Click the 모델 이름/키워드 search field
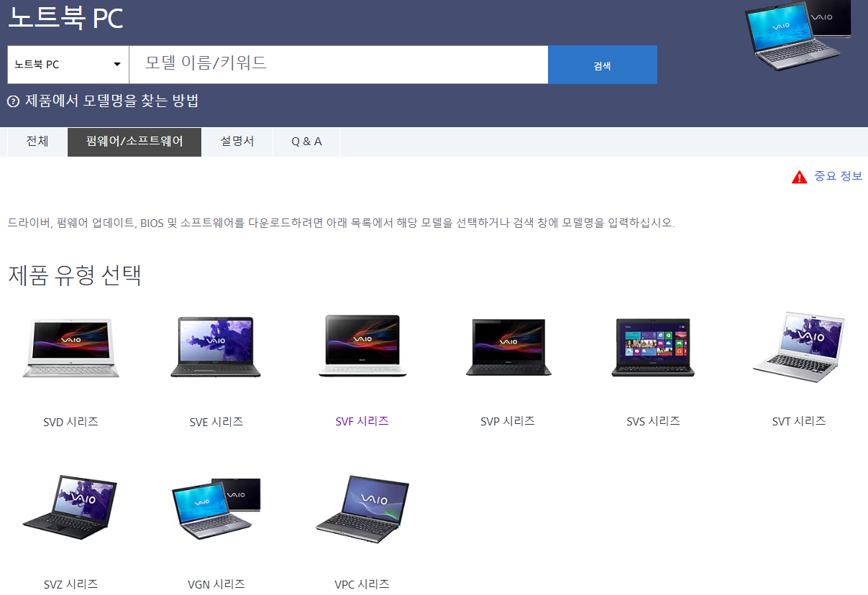The image size is (868, 595). click(339, 65)
